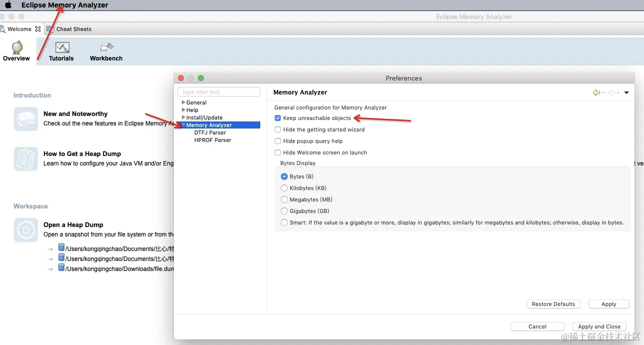Select Bytes (B) radio button
Viewport: 644px width, 345px height.
[284, 176]
